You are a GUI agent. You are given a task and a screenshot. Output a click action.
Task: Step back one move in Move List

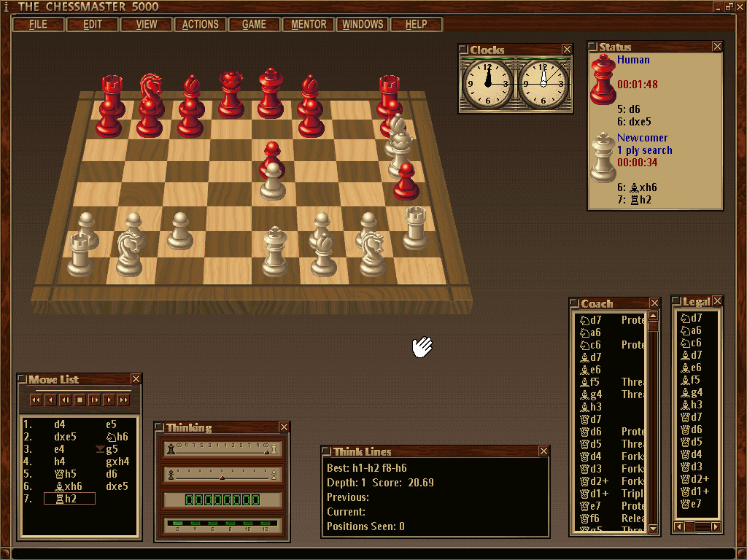50,400
